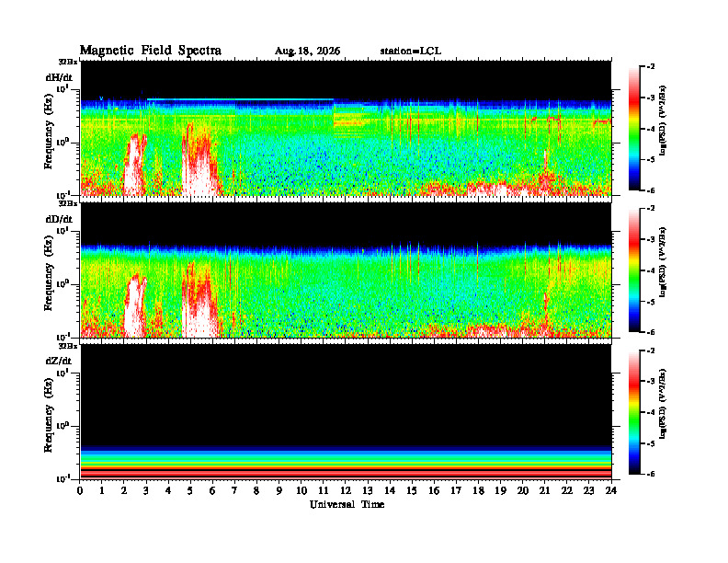Click hour "10" on the time axis

point(301,491)
